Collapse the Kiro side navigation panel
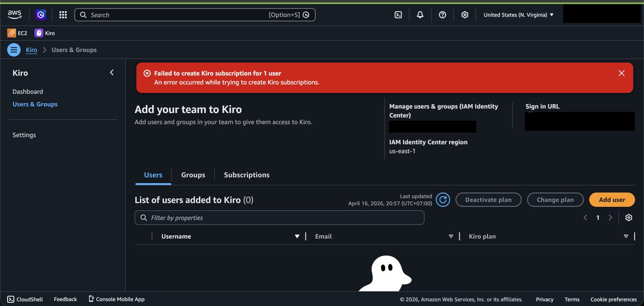Image resolution: width=644 pixels, height=306 pixels. coord(112,72)
